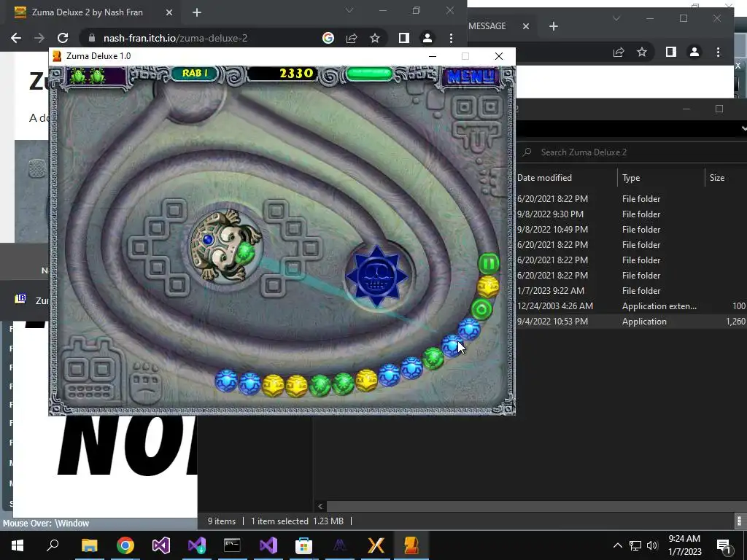
Task: Toggle side panel in the back Chrome window
Action: [671, 52]
